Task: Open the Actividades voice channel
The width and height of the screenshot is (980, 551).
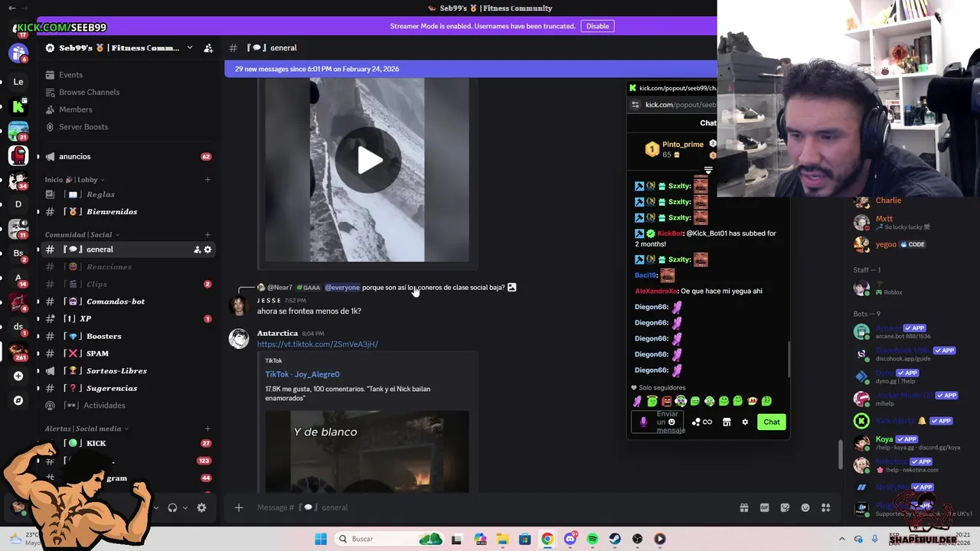Action: point(104,406)
